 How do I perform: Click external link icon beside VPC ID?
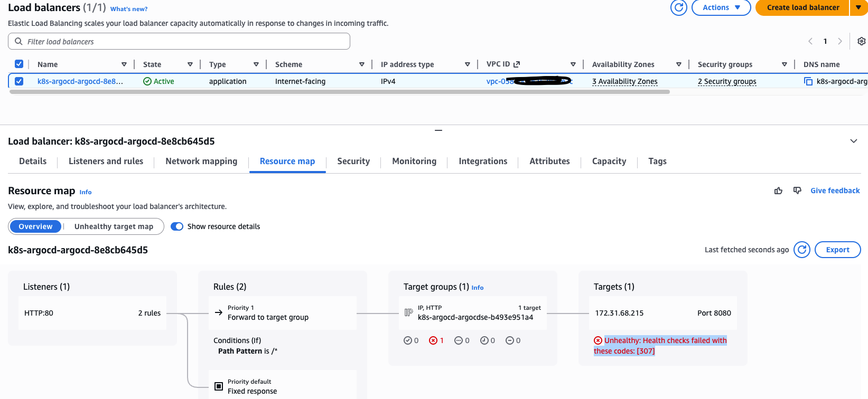pos(517,64)
